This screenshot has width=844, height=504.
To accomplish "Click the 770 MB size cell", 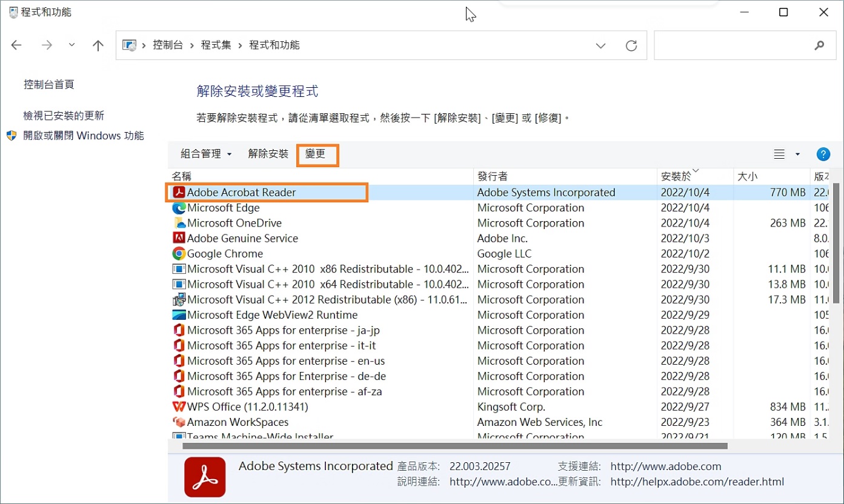I will pyautogui.click(x=788, y=193).
